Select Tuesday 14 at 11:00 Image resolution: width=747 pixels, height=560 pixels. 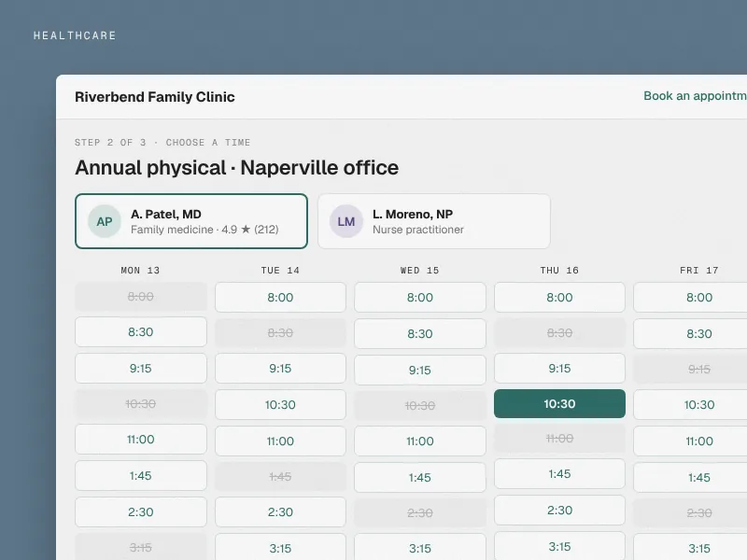click(281, 441)
